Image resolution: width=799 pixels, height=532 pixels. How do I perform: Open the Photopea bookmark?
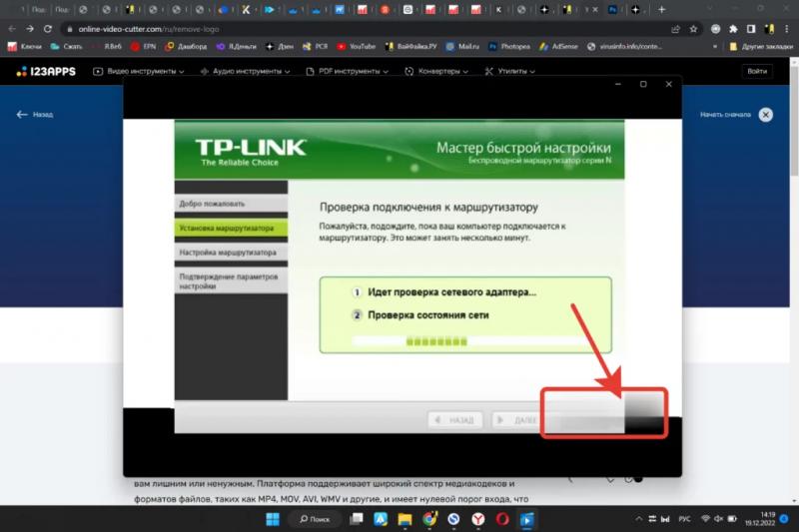click(x=509, y=46)
